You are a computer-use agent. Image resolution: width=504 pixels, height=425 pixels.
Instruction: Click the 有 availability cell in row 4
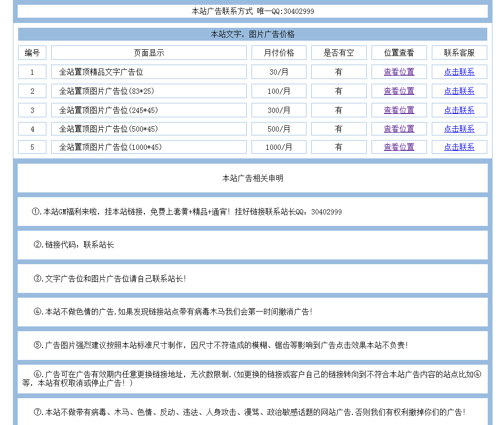tap(339, 129)
